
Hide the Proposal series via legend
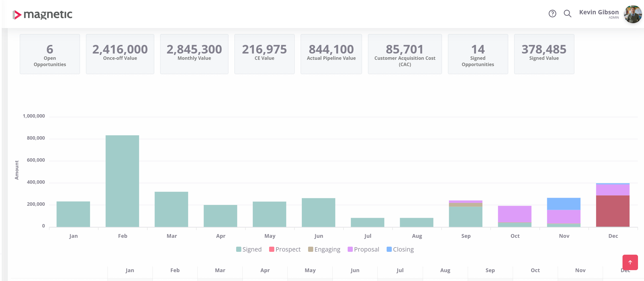(x=363, y=249)
